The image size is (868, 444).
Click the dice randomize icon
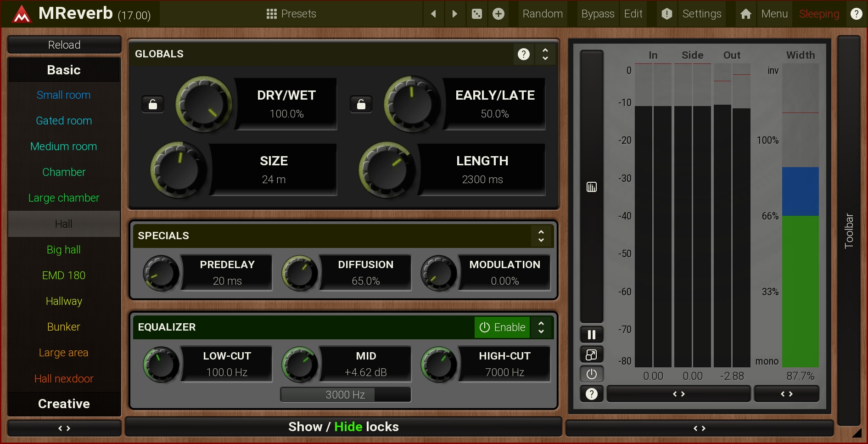(477, 14)
